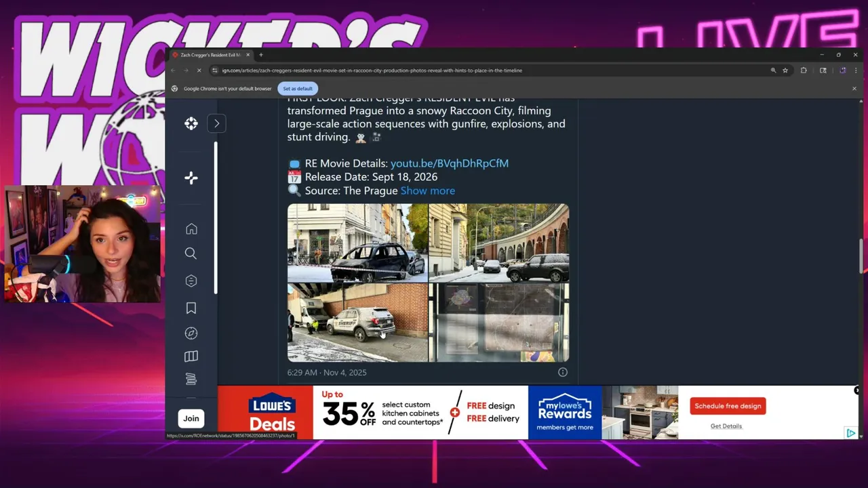
Task: Open photo of SUVs near brick arches
Action: tap(499, 243)
